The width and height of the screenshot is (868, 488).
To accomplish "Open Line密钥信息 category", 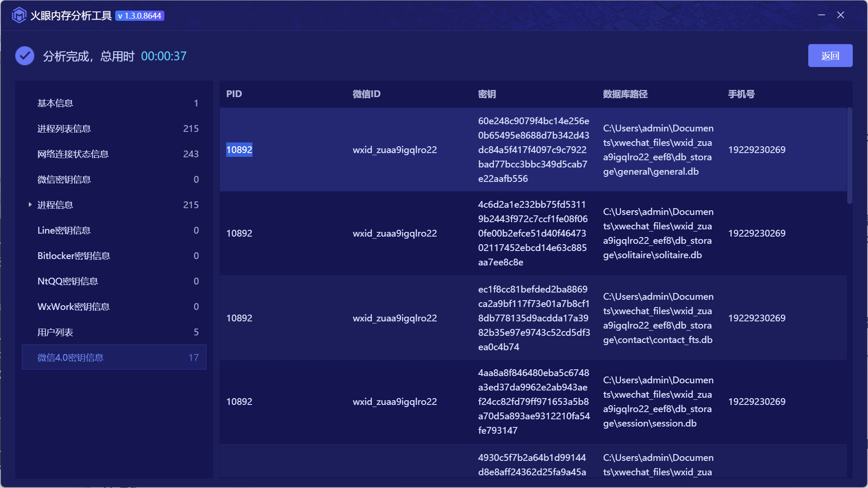I will click(x=64, y=231).
